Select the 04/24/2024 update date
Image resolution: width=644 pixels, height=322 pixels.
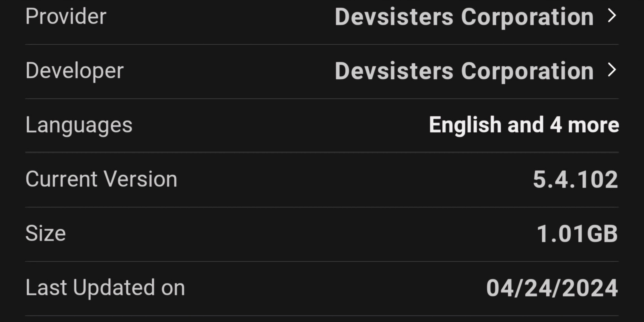[x=552, y=288]
